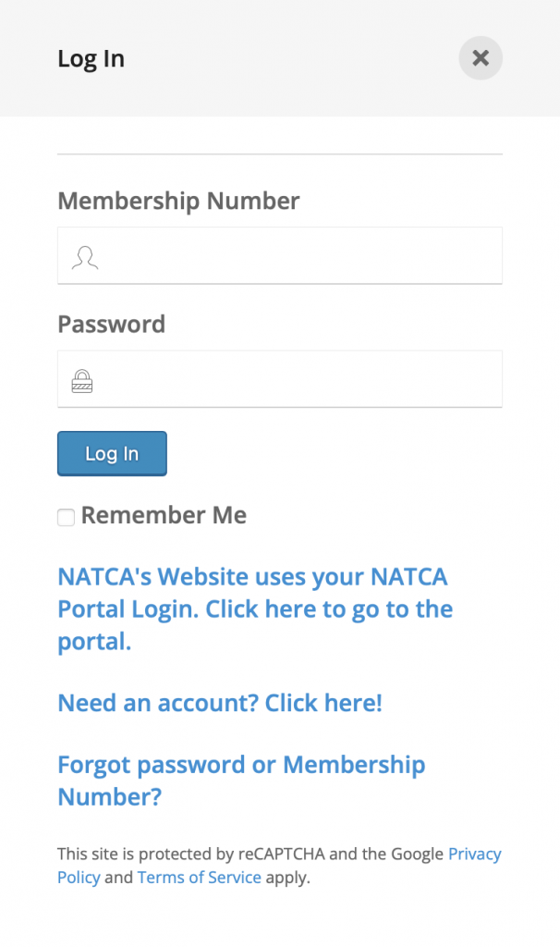The image size is (560, 947).
Task: Focus the Membership Number input box
Action: [280, 255]
